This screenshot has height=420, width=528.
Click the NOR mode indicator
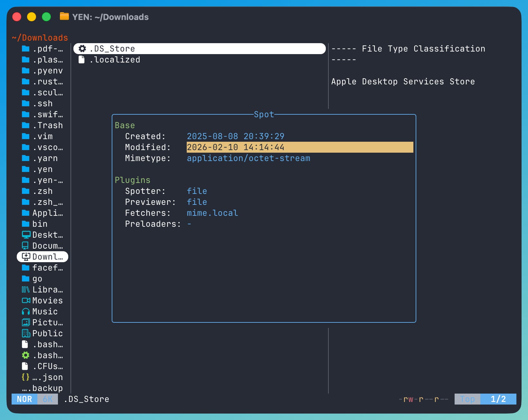pos(24,399)
